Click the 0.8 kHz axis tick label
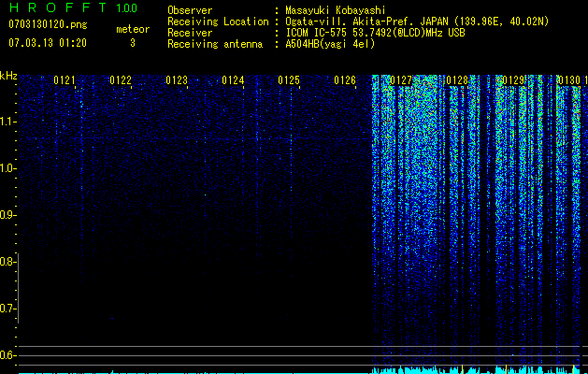Image resolution: width=588 pixels, height=374 pixels. [7, 262]
